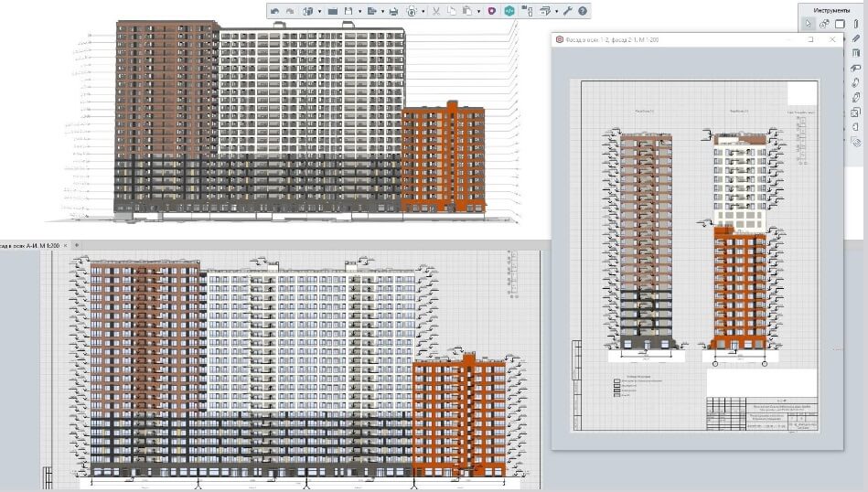Open a project with the folder icon
This screenshot has width=868, height=492.
[x=333, y=11]
